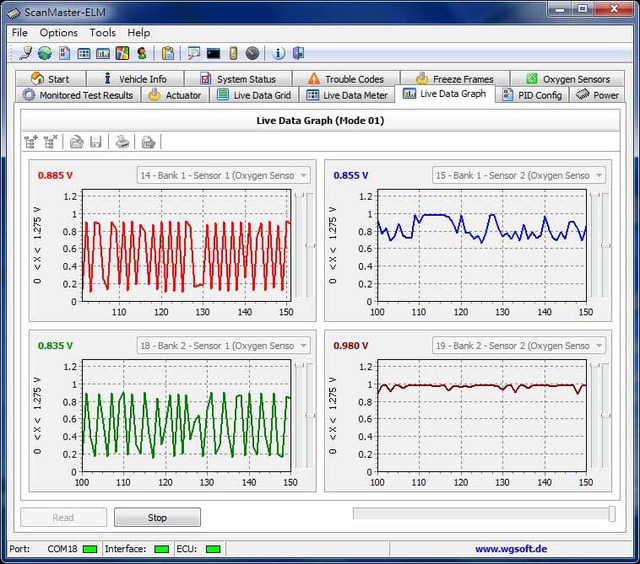Click the clipboard icon in main toolbar
The image size is (640, 564).
click(x=167, y=53)
